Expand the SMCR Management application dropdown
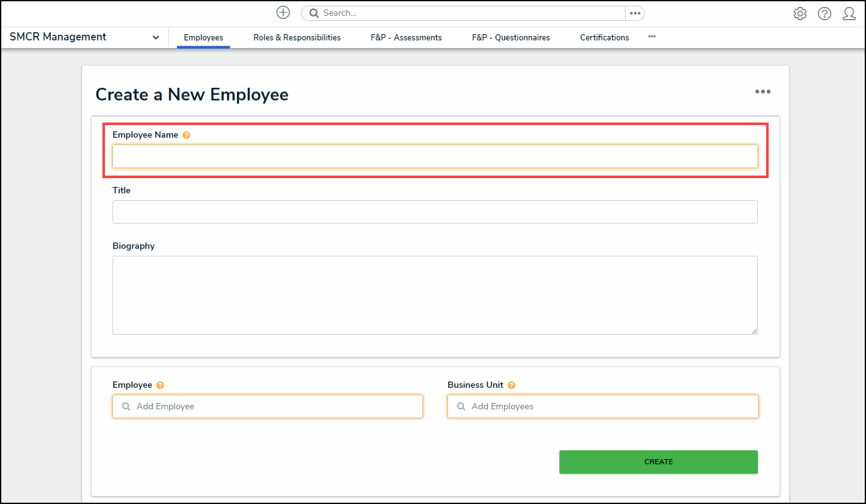866x504 pixels. tap(156, 37)
